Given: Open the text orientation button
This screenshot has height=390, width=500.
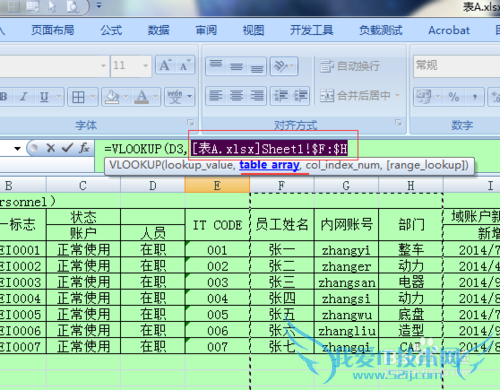Looking at the screenshot, I should (284, 66).
